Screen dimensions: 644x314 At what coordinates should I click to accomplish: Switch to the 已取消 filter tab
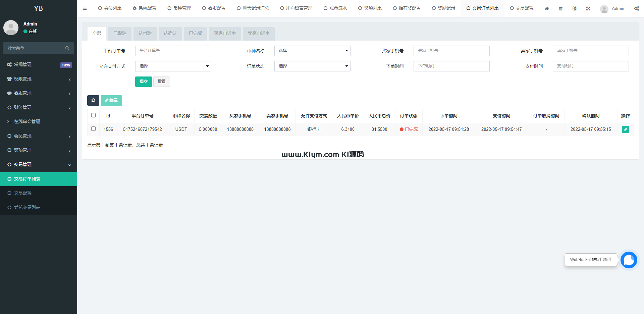(x=120, y=34)
